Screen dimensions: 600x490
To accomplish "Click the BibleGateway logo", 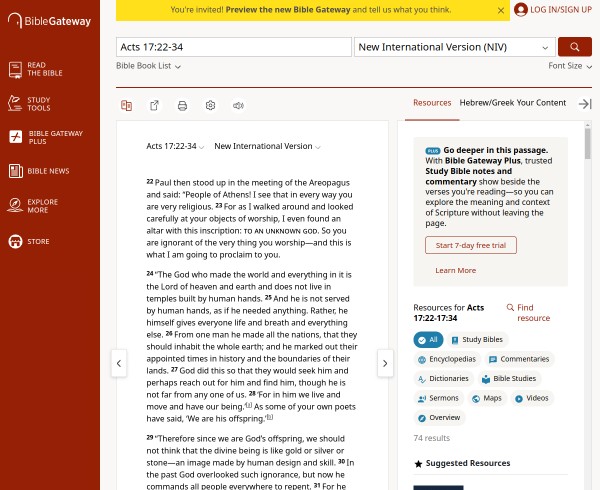I will coord(49,21).
